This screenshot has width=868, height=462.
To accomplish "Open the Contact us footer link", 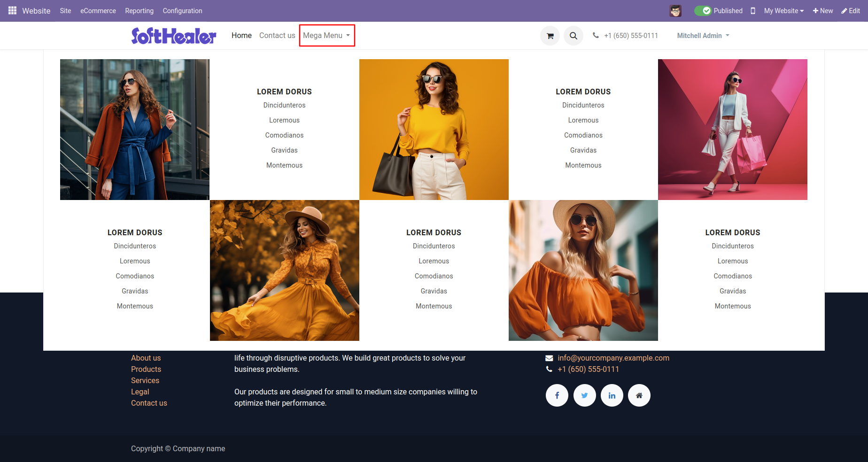I will pyautogui.click(x=149, y=403).
